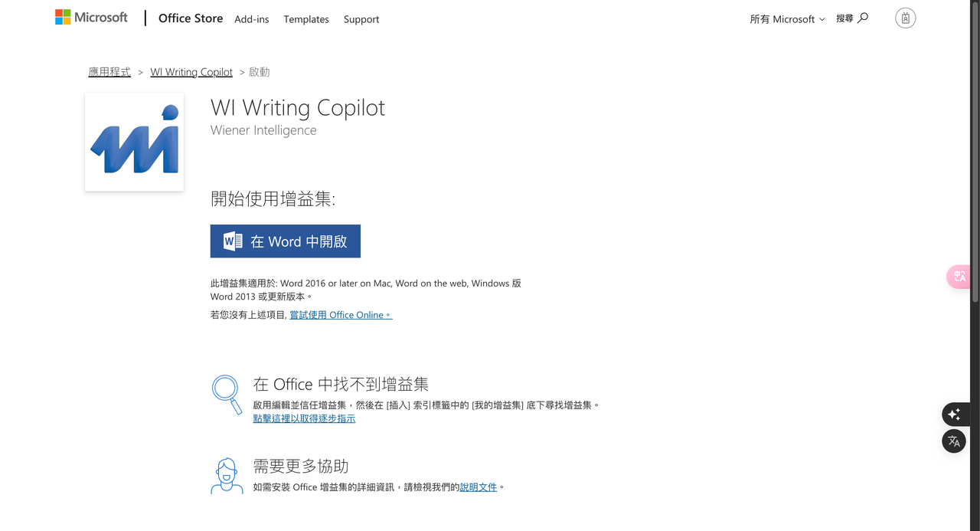
Task: Click the Microsoft logo
Action: pyautogui.click(x=91, y=18)
